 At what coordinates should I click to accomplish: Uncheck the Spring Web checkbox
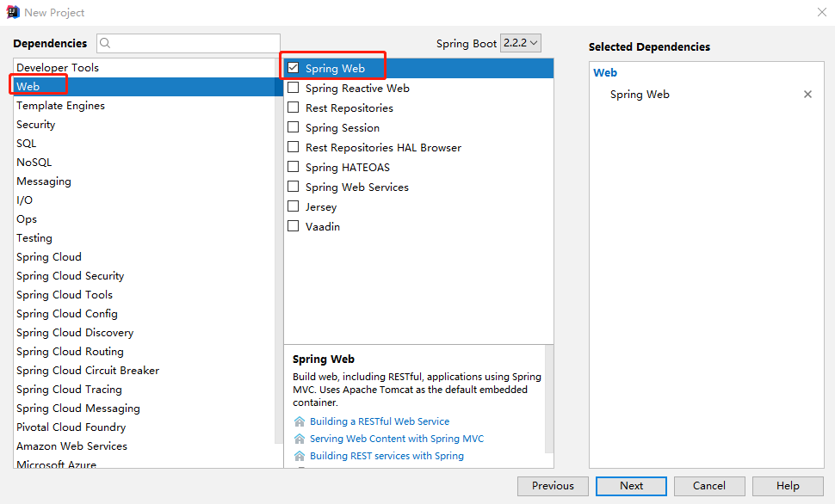point(293,68)
